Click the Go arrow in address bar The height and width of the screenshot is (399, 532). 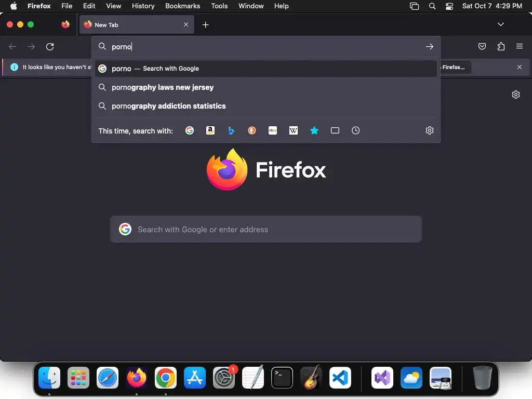tap(430, 46)
